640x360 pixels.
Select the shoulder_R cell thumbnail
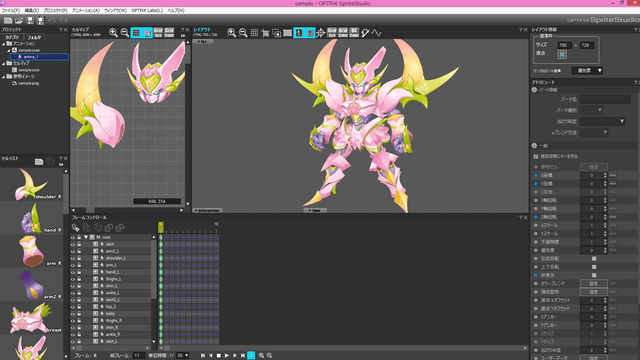[x=31, y=185]
